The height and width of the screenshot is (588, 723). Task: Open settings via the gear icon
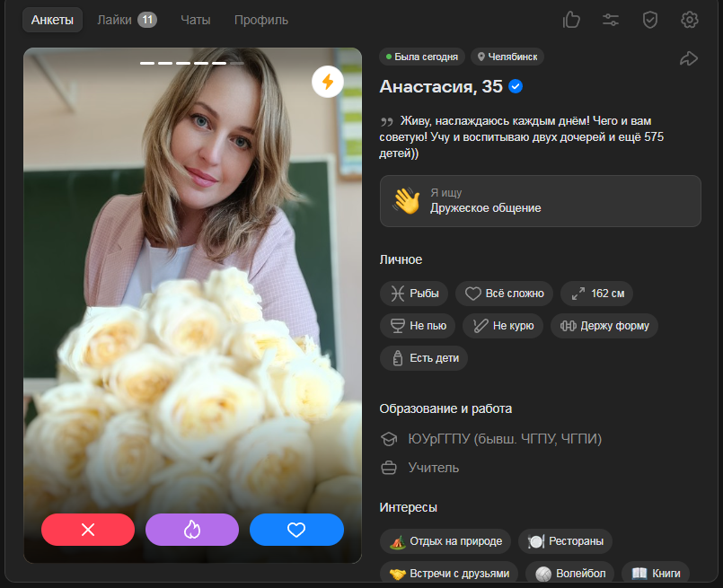[690, 20]
